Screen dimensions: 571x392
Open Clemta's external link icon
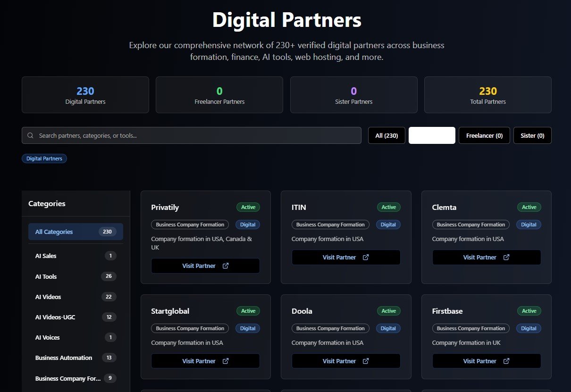[x=506, y=257]
